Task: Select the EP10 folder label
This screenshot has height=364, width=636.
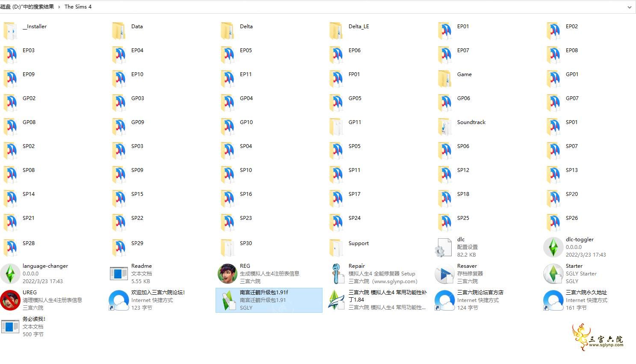Action: coord(137,74)
